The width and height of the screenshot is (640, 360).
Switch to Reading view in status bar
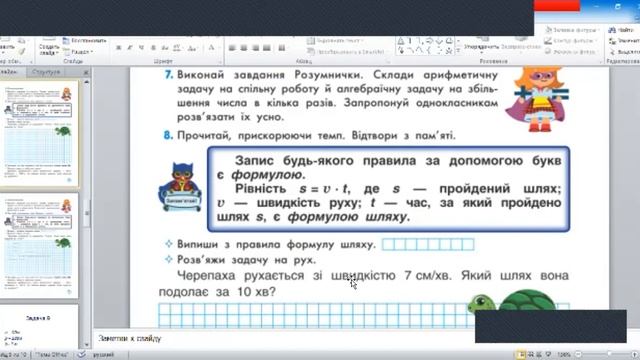coord(540,355)
